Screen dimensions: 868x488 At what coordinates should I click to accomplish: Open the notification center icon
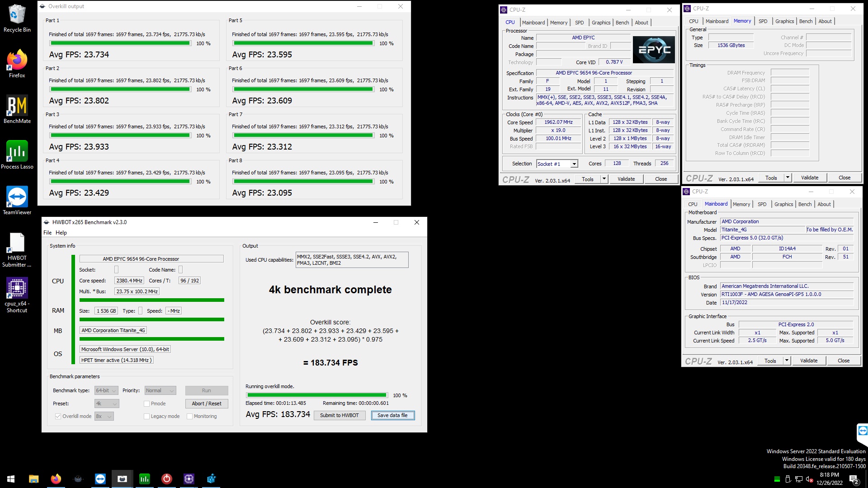854,479
